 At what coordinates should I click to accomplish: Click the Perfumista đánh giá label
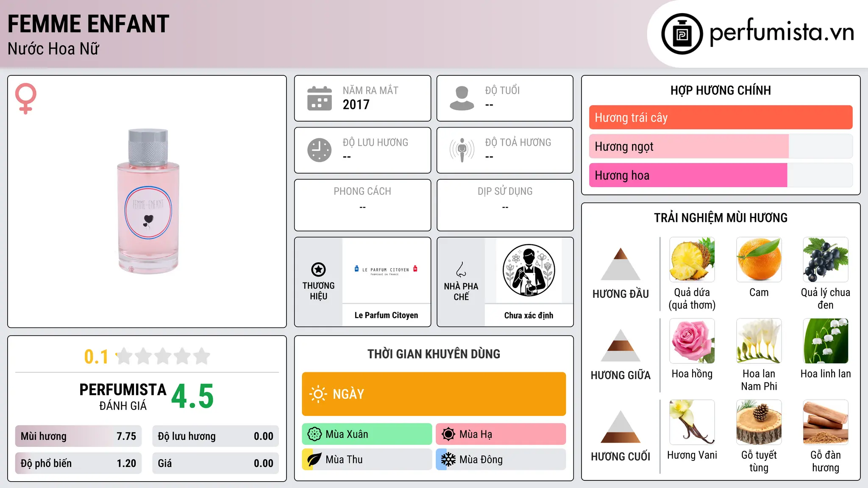(x=123, y=396)
